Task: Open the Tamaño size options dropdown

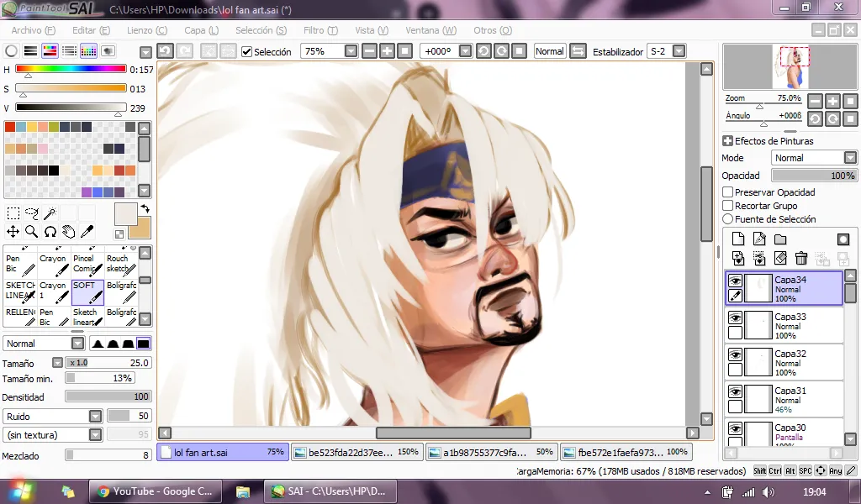Action: 58,363
